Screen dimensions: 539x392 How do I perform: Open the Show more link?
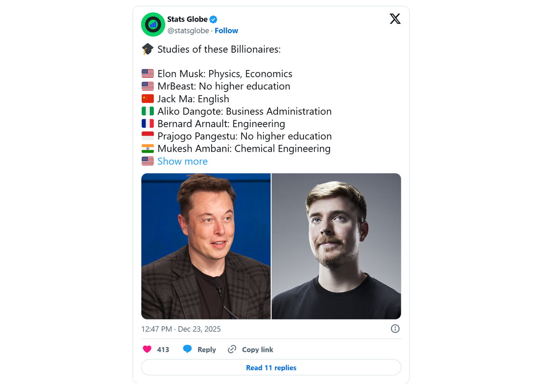tap(182, 161)
